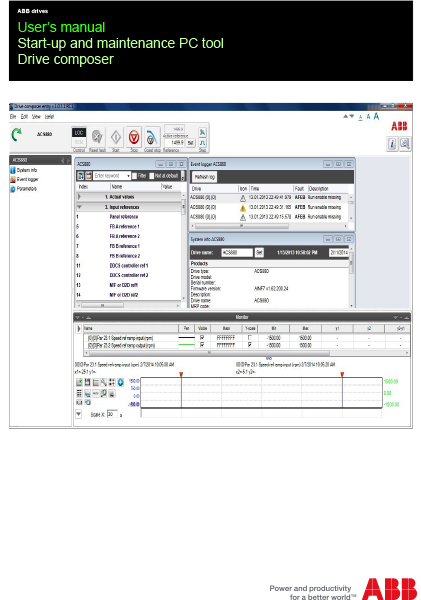Click the Coast stop icon

[152, 137]
